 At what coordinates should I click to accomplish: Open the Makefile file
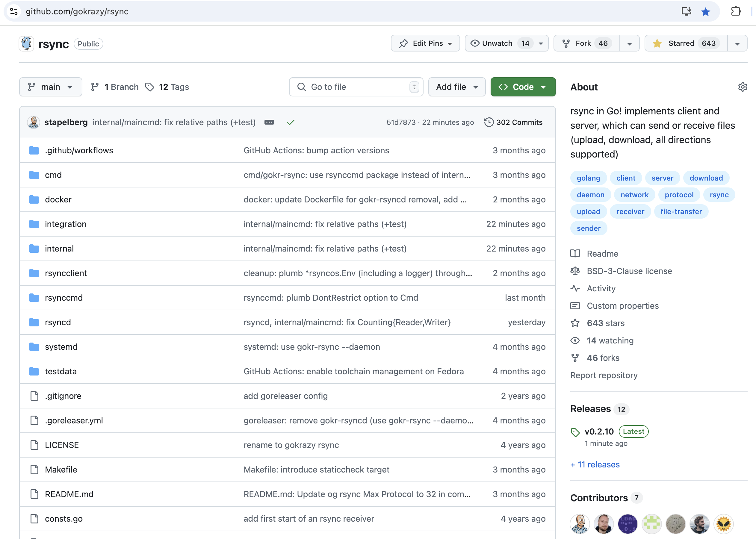click(x=61, y=470)
